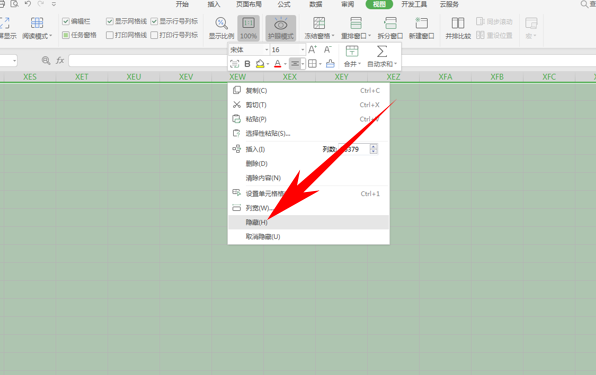596x375 pixels.
Task: Decrease font size with the A- icon
Action: (x=328, y=50)
